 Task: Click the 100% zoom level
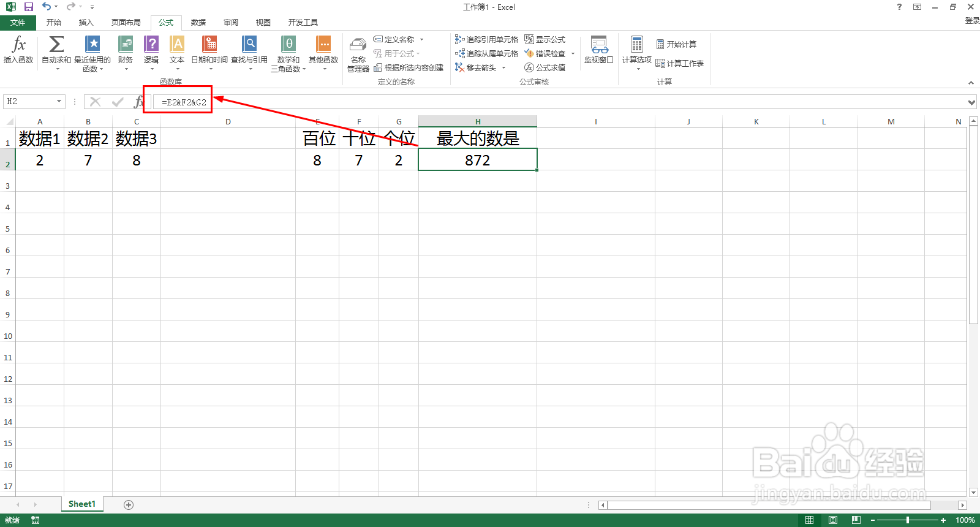point(965,520)
